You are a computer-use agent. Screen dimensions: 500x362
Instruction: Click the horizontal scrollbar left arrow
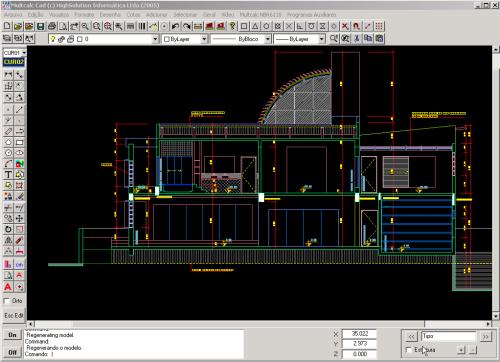coord(31,324)
